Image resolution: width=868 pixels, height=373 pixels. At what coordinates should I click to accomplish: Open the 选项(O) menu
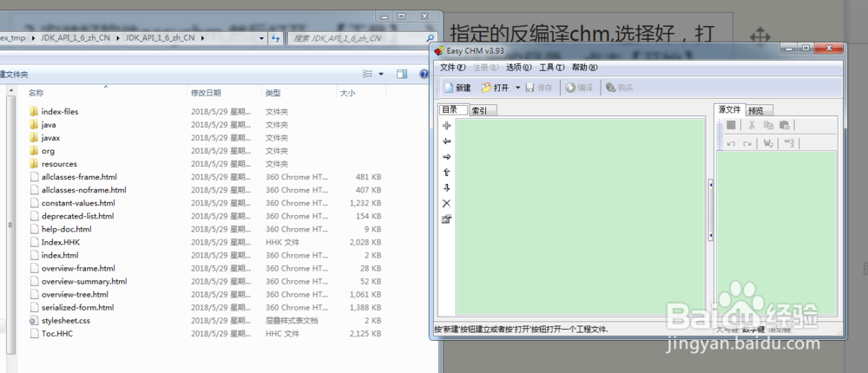pyautogui.click(x=519, y=68)
